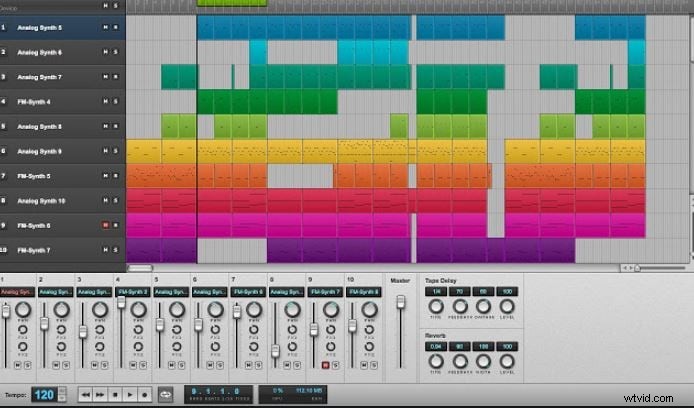The height and width of the screenshot is (408, 694).
Task: Select the FM-Synth 4 track header
Action: (62, 101)
